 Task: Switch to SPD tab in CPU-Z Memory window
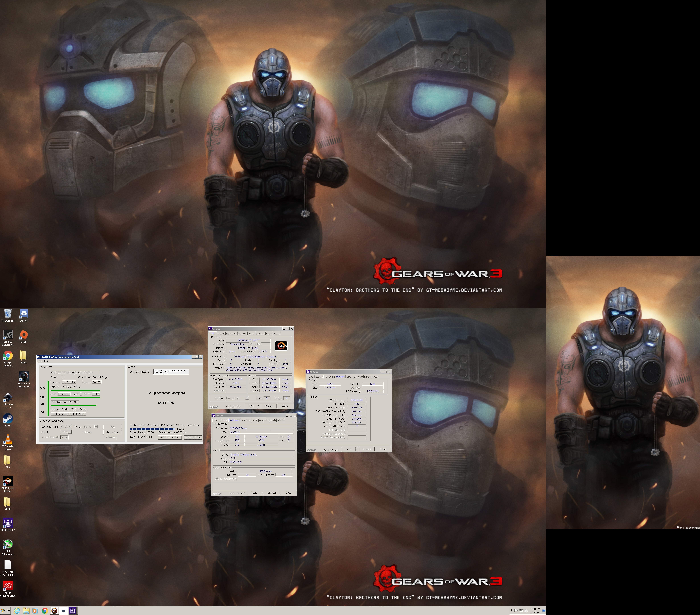[349, 377]
